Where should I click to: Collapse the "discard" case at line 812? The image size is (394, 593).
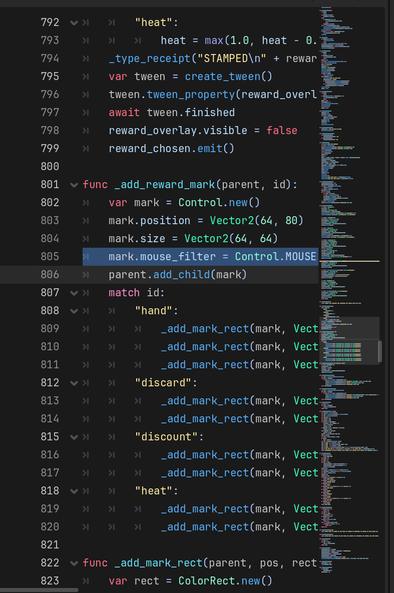(x=74, y=383)
